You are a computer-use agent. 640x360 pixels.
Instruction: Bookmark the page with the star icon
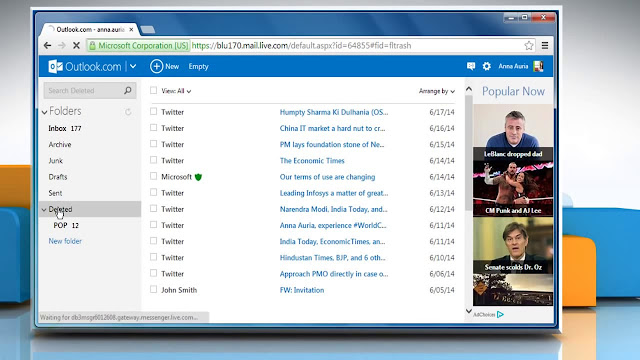tap(529, 46)
